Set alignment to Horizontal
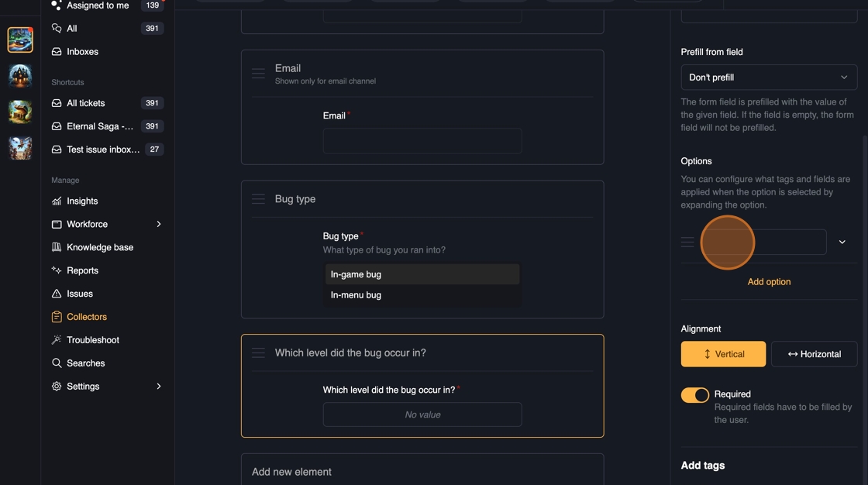 tap(814, 354)
